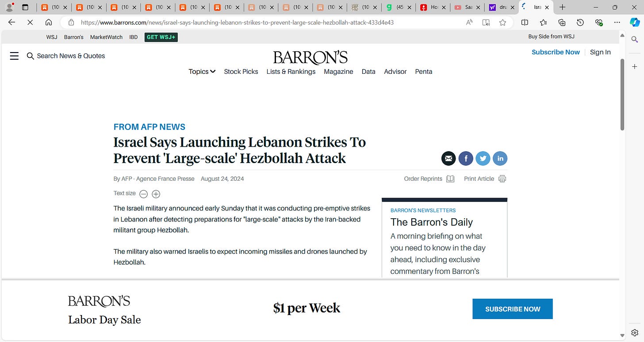Click the Order Reprints text link

point(423,179)
